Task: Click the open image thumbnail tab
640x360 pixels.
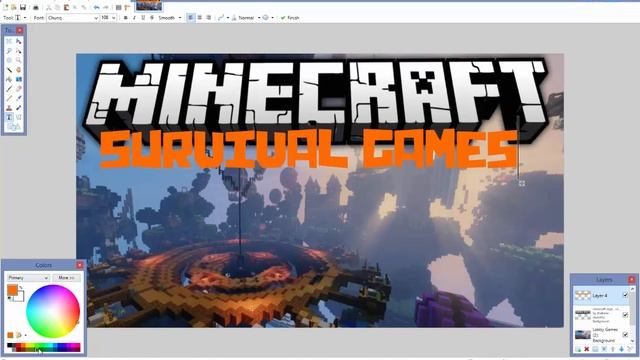Action: [149, 5]
